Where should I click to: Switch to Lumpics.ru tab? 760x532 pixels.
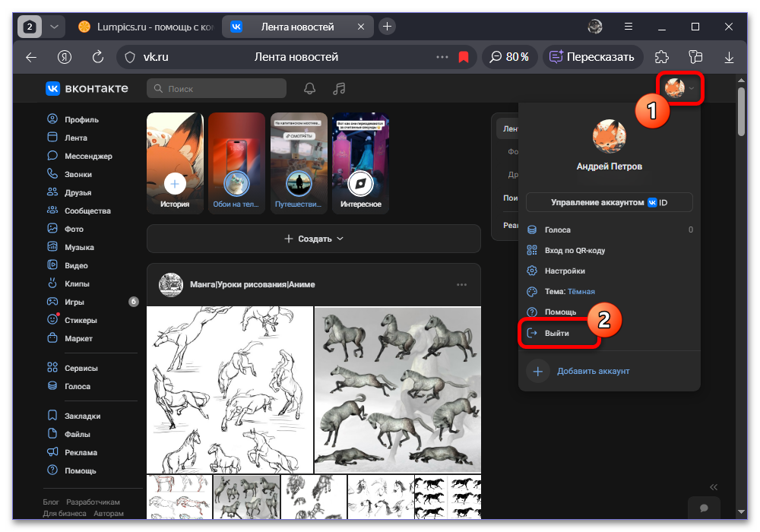[x=145, y=27]
